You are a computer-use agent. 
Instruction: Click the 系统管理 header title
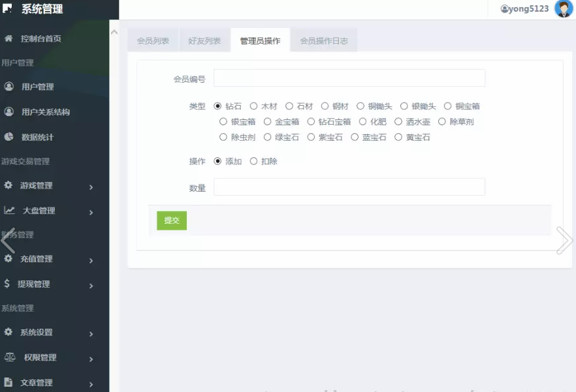tap(42, 8)
